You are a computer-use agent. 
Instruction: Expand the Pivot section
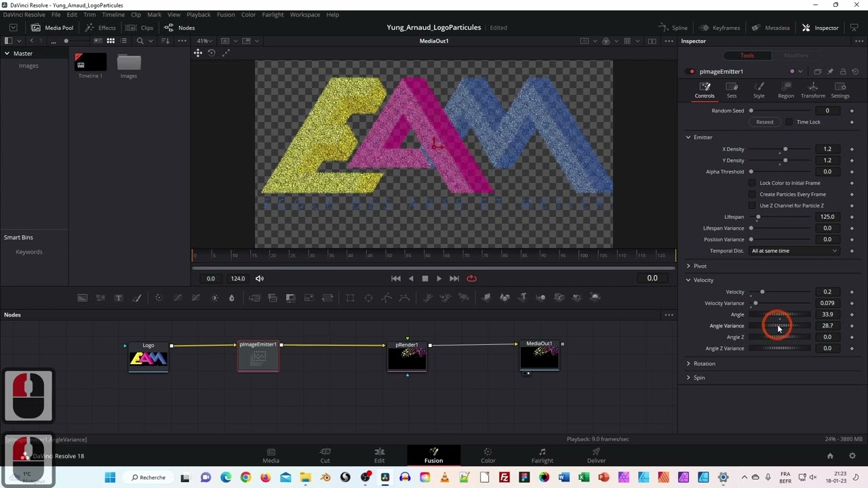[688, 266]
